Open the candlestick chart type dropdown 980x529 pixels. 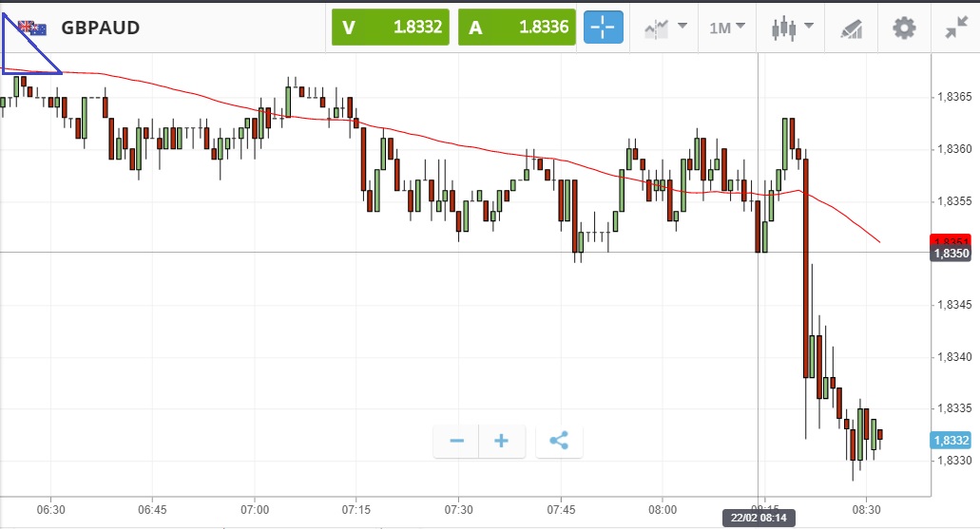792,28
